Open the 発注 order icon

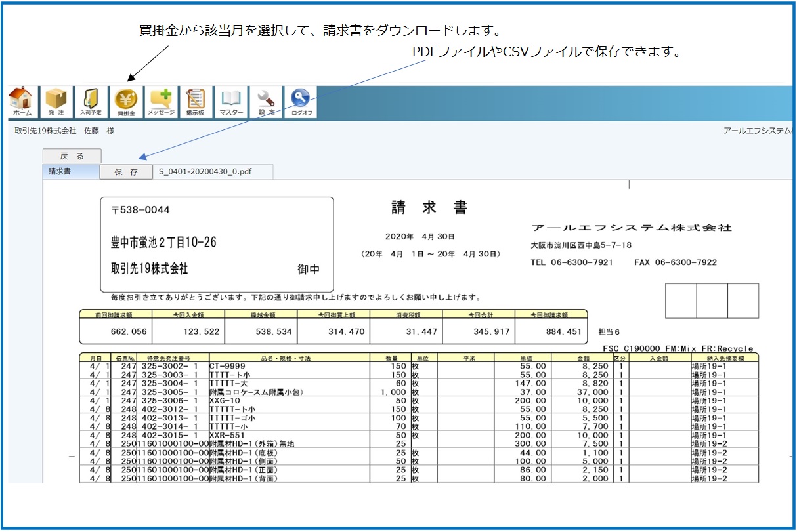(56, 103)
